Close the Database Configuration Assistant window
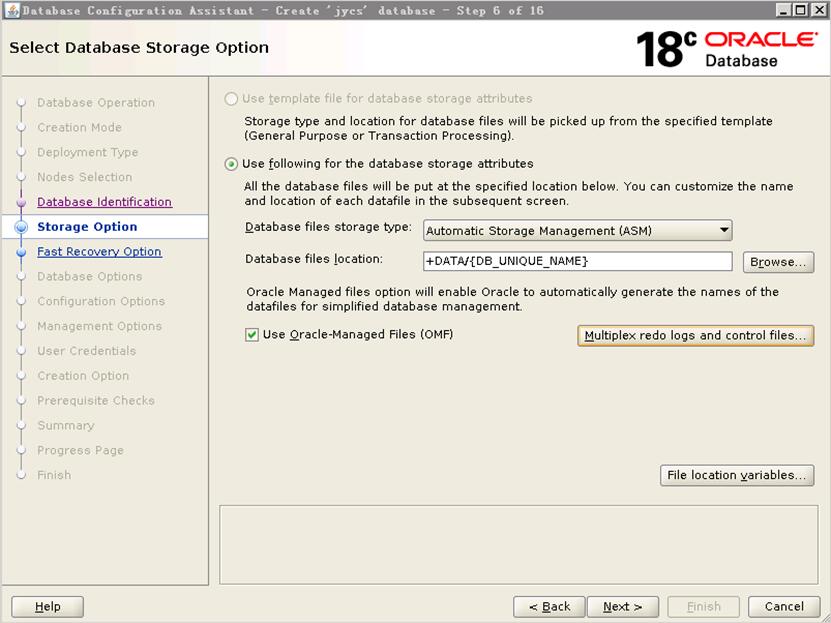 [x=818, y=10]
